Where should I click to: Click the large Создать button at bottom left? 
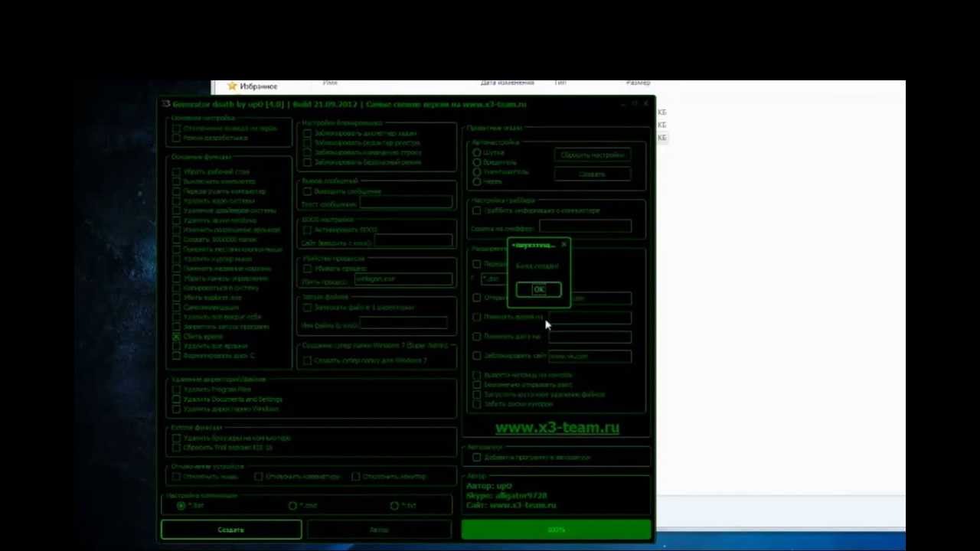click(231, 530)
